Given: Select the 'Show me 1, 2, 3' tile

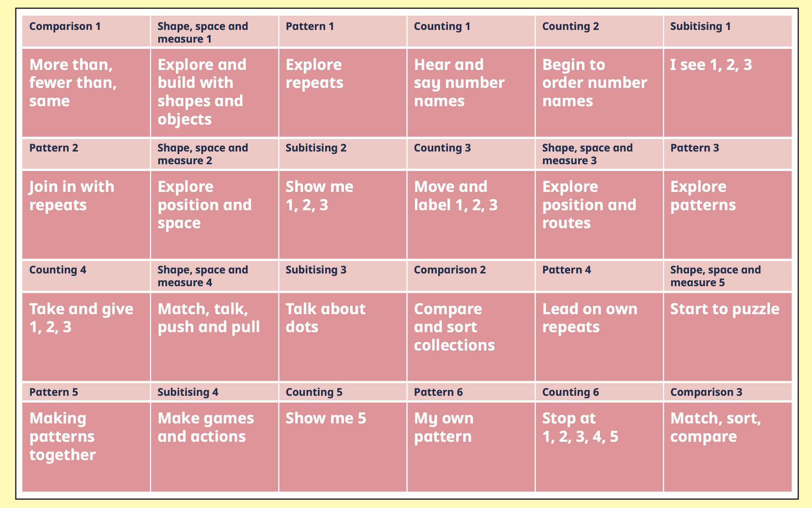Looking at the screenshot, I should click(x=342, y=214).
